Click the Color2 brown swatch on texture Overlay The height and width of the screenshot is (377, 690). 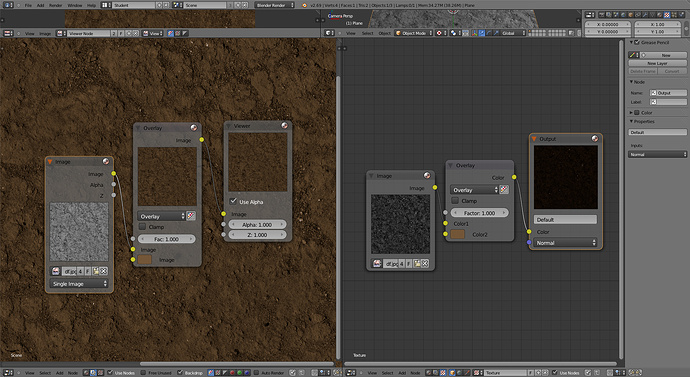457,234
